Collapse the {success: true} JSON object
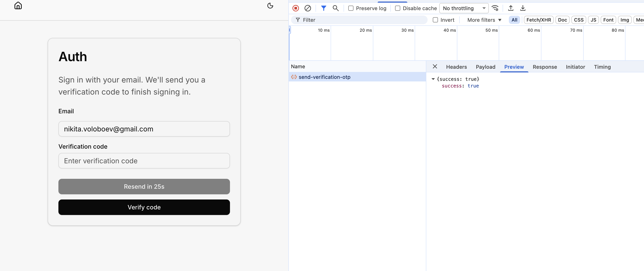The width and height of the screenshot is (644, 271). tap(433, 79)
